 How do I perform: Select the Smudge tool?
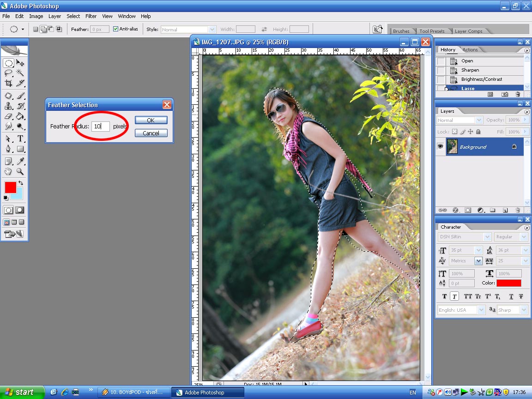pyautogui.click(x=8, y=126)
